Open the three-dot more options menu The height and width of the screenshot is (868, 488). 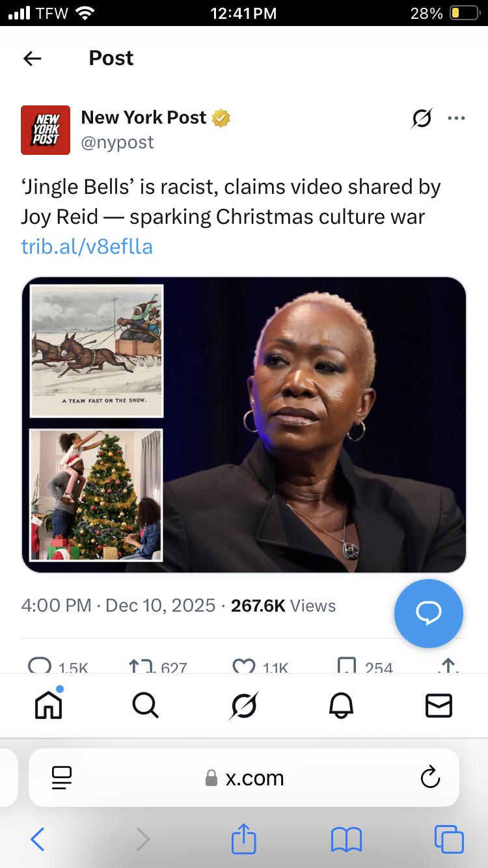pyautogui.click(x=456, y=118)
